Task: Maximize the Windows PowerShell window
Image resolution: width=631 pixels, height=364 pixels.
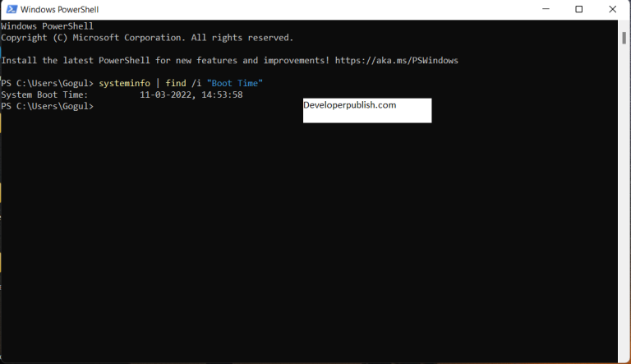Action: tap(578, 9)
